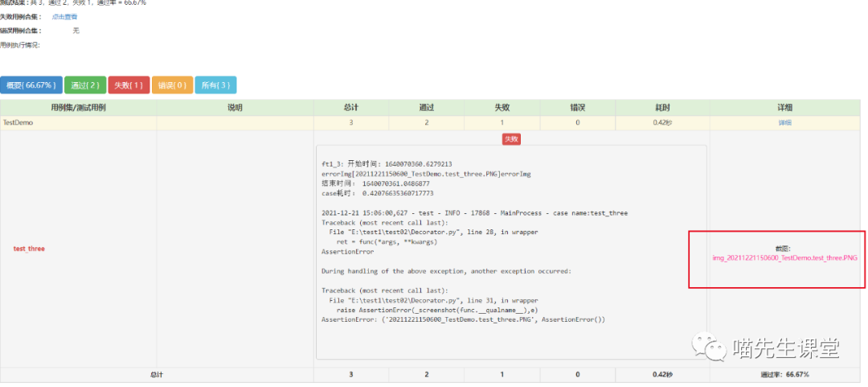Open screenshot link img_20211221150600_TestDemo.test_three.PNG
Viewport: 868px width, 387px height.
click(x=785, y=257)
